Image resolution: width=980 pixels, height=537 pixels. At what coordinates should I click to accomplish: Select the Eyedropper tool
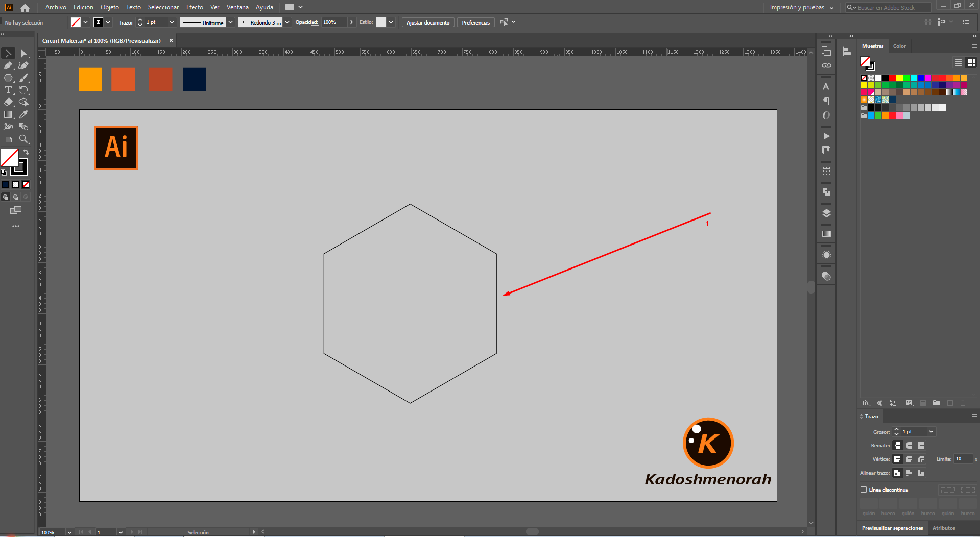[23, 114]
